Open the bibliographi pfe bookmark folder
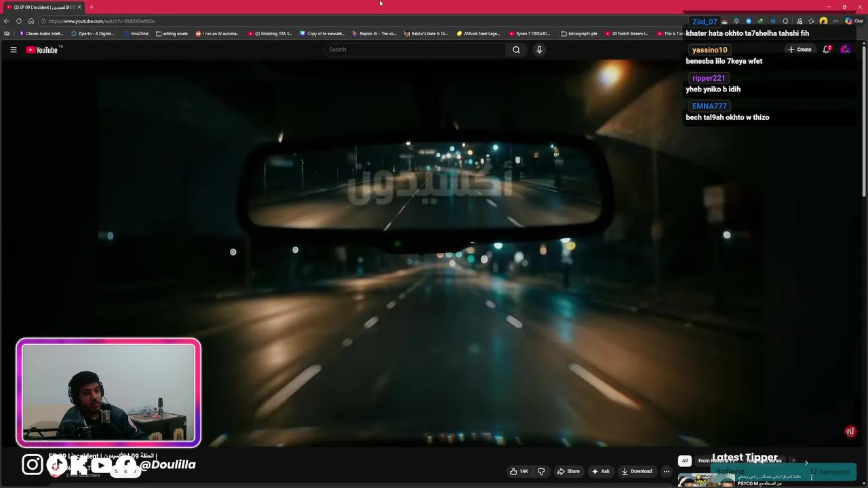Image resolution: width=868 pixels, height=488 pixels. pyautogui.click(x=580, y=33)
